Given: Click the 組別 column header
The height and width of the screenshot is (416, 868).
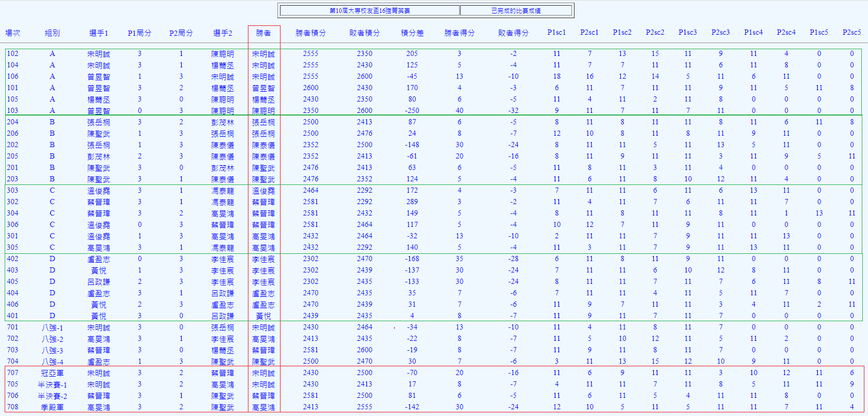Looking at the screenshot, I should point(52,33).
